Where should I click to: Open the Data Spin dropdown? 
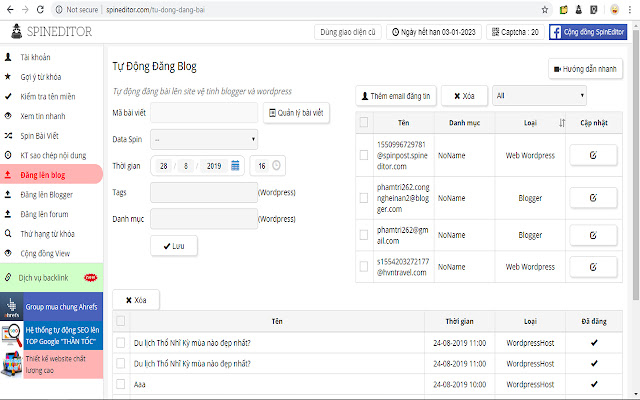pos(205,139)
